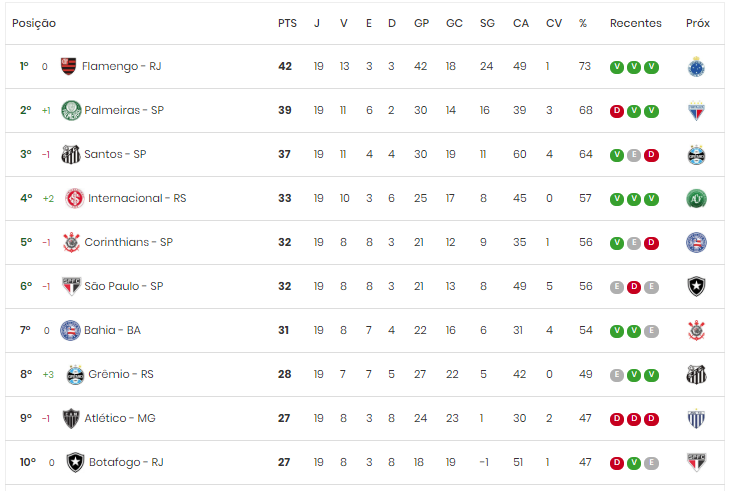Click the Grêmio crest beside team name
The image size is (731, 491).
pyautogui.click(x=75, y=374)
